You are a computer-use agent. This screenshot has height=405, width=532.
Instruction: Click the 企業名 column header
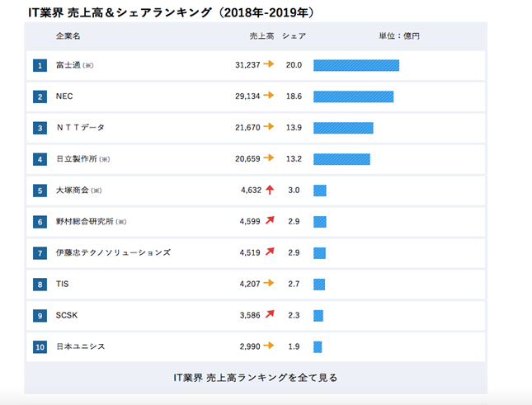[x=68, y=36]
